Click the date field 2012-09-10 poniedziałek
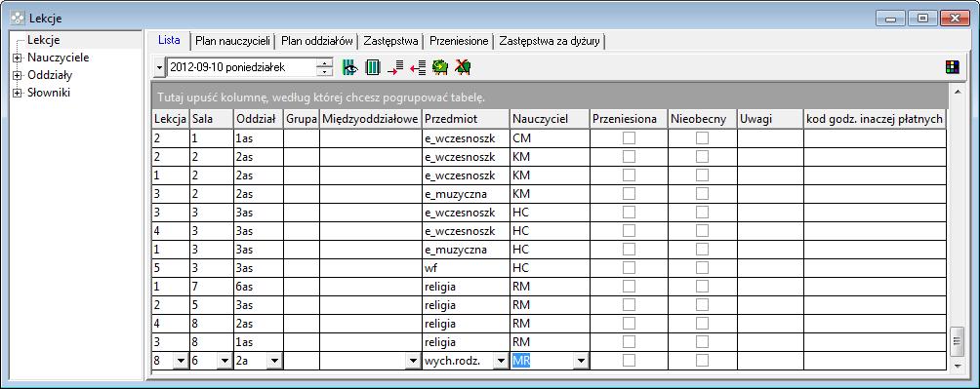980x389 pixels. [242, 67]
